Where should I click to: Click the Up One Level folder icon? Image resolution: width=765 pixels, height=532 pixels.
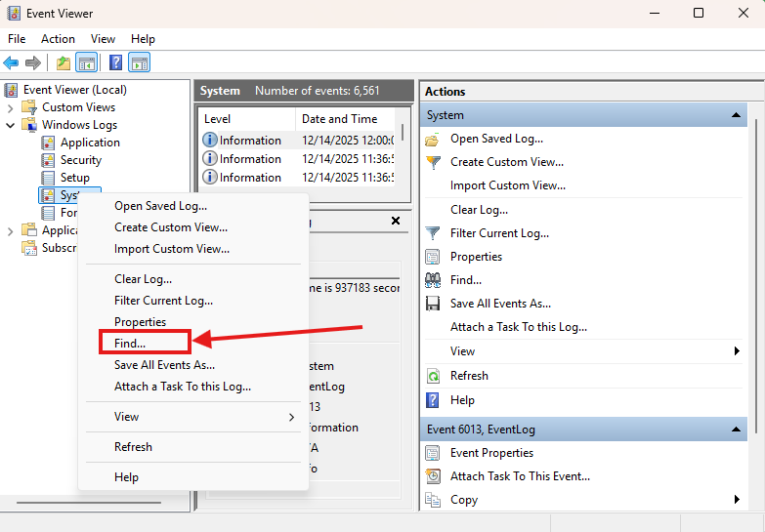64,62
